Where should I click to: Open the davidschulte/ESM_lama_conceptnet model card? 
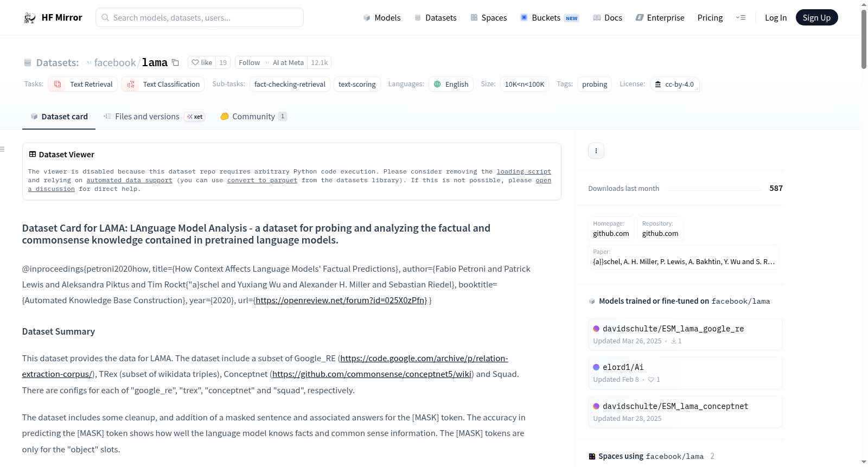pyautogui.click(x=685, y=412)
